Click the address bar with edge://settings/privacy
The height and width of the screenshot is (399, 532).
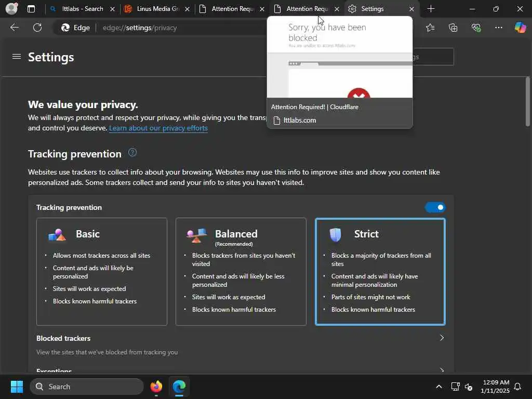tap(140, 28)
